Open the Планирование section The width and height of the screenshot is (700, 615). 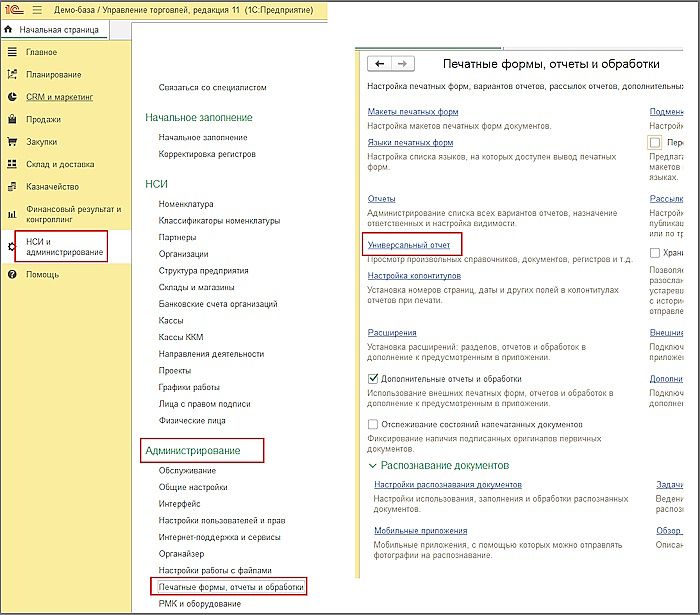(54, 75)
